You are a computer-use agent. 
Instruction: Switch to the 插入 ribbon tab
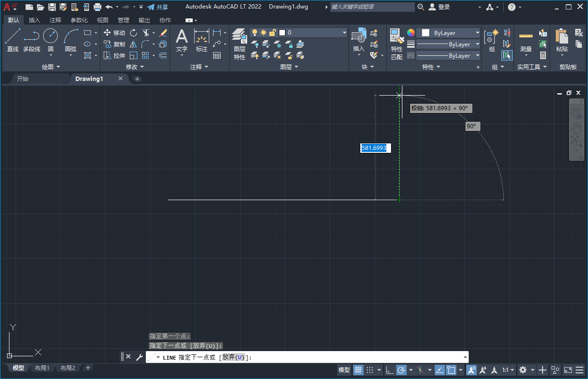point(34,20)
